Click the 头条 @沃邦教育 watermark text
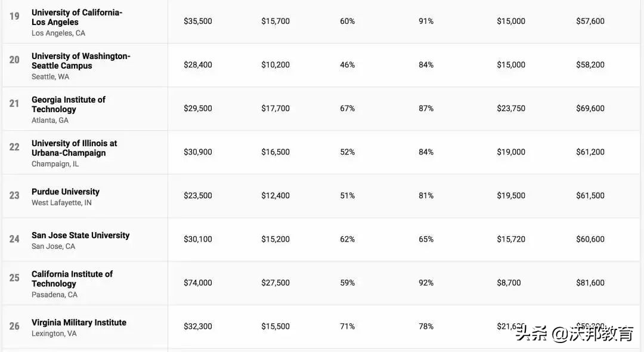644x352 pixels. pyautogui.click(x=574, y=334)
